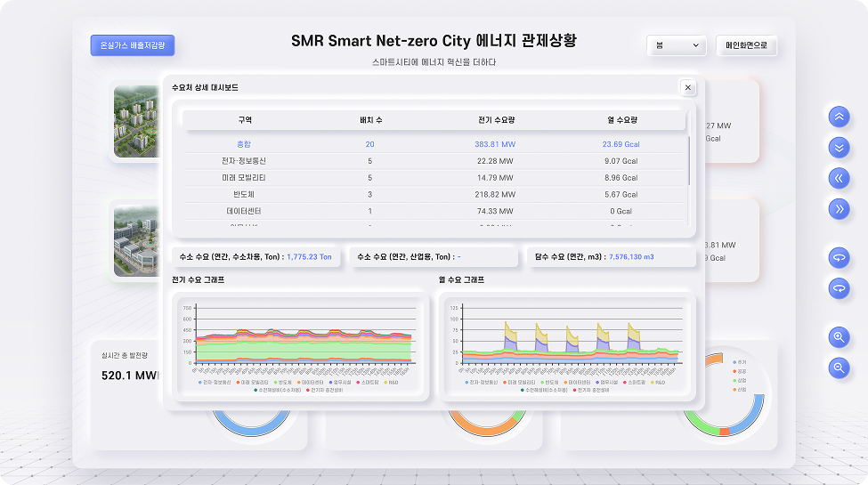Click the 전기 수요량 column header
The image size is (868, 485).
[x=496, y=119]
